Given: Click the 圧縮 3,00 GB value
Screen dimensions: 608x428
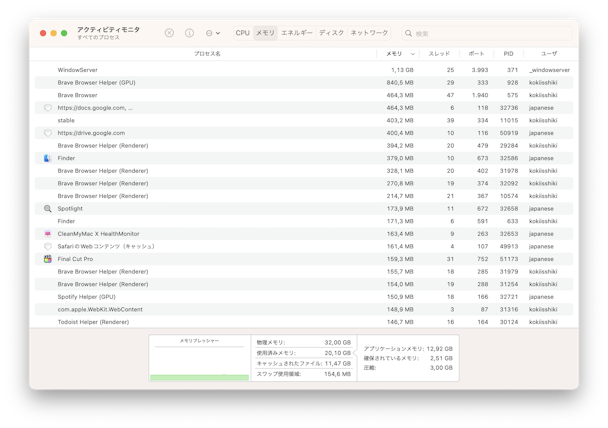Looking at the screenshot, I should click(x=441, y=368).
